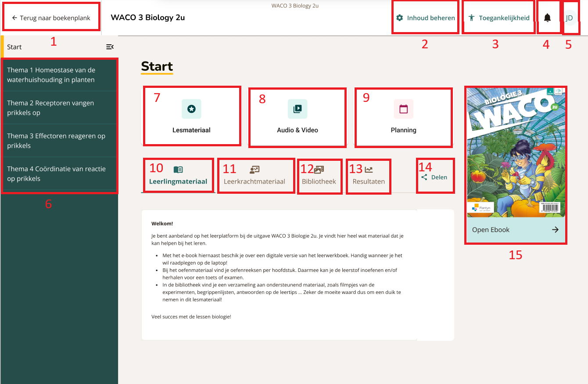588x384 pixels.
Task: Click Open Ebook
Action: pyautogui.click(x=516, y=230)
